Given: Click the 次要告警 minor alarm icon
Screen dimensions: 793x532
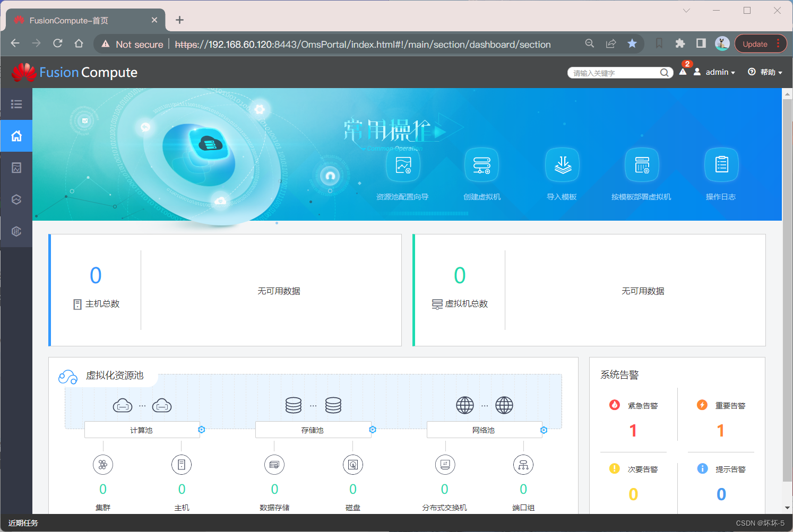Looking at the screenshot, I should tap(615, 468).
